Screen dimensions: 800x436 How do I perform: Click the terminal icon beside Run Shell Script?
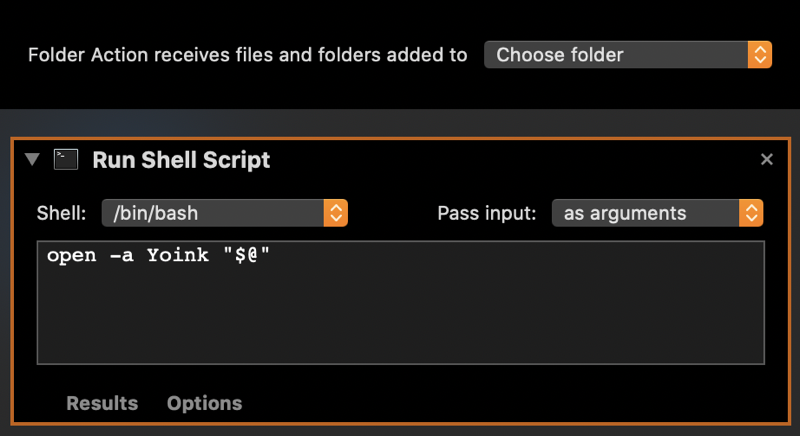point(66,160)
